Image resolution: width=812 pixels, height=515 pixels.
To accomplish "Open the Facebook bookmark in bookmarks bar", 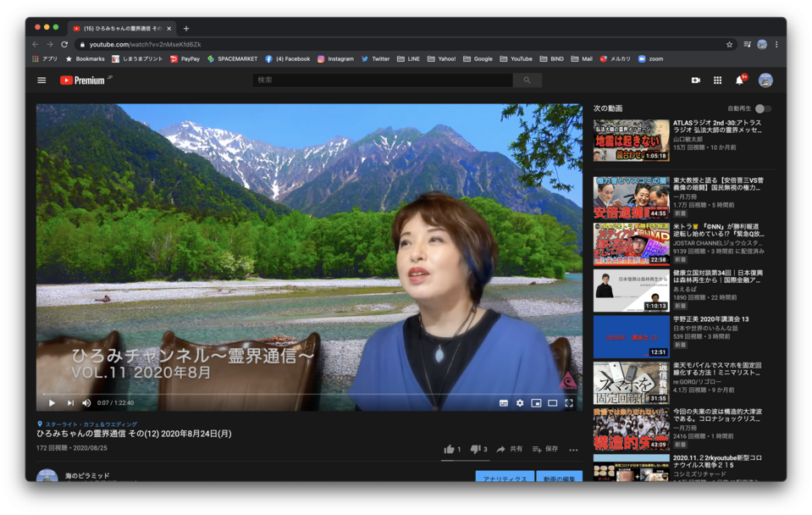I will [287, 59].
